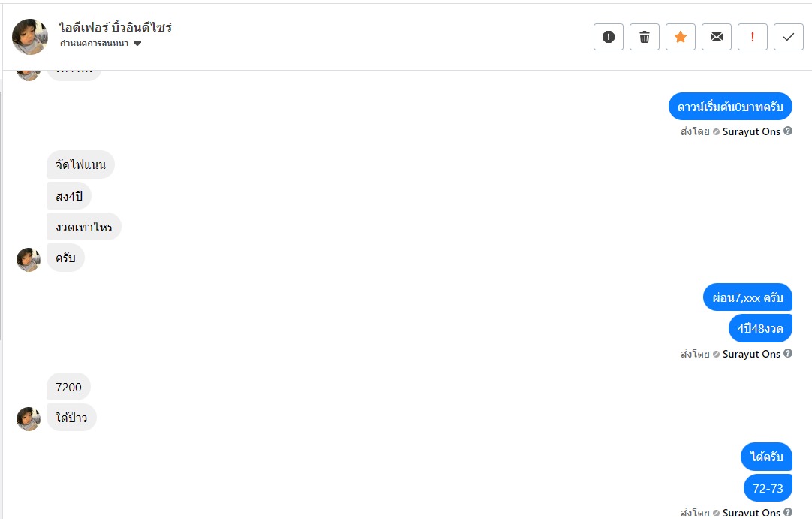Select the 7200 message bubble
The image size is (812, 519).
coord(68,388)
